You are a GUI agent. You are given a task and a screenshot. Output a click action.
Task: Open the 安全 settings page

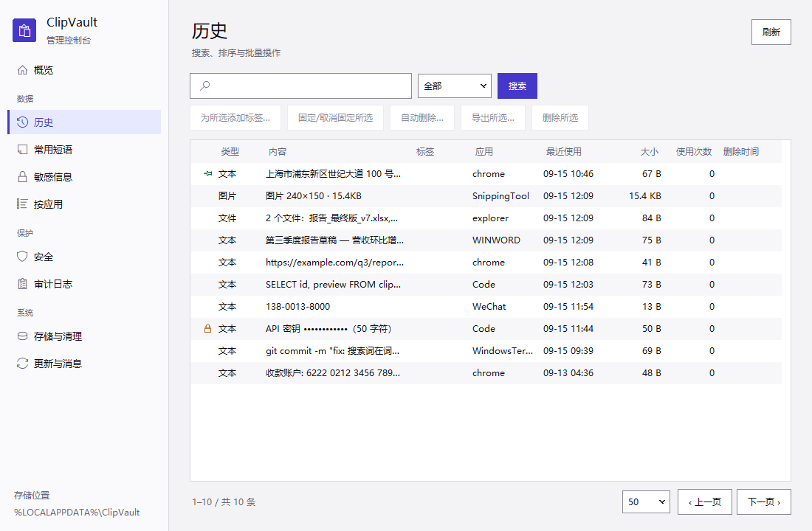(84, 257)
